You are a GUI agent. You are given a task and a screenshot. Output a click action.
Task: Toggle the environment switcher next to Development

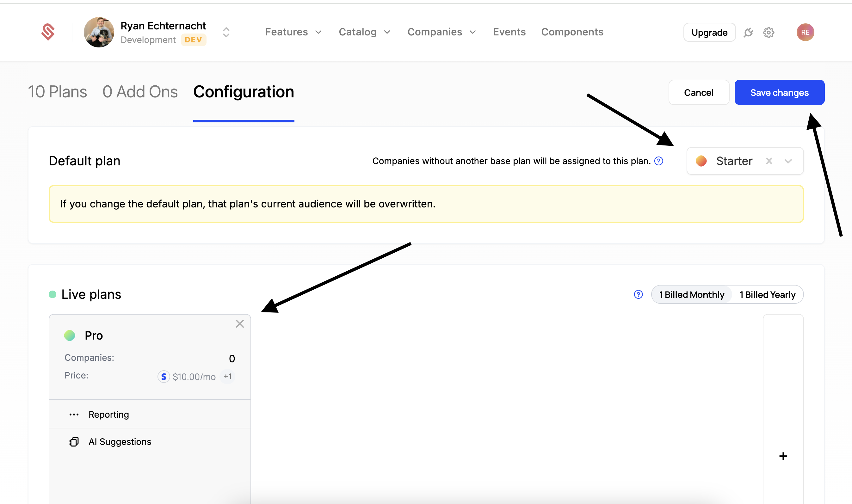pyautogui.click(x=226, y=32)
